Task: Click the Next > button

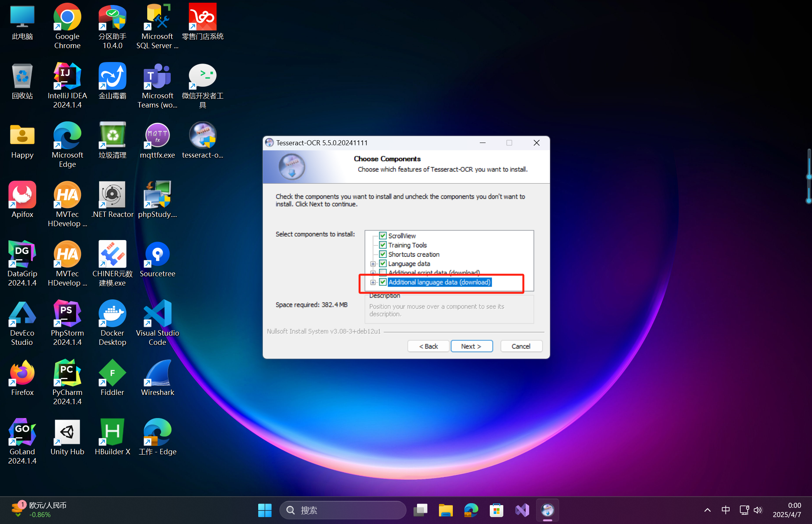Action: 471,346
